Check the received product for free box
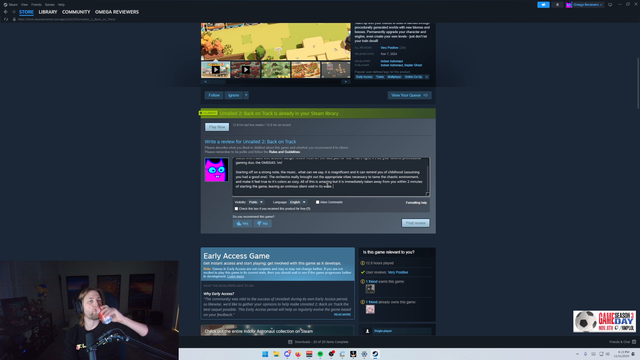Viewport: 640px width, 360px height. pos(236,209)
